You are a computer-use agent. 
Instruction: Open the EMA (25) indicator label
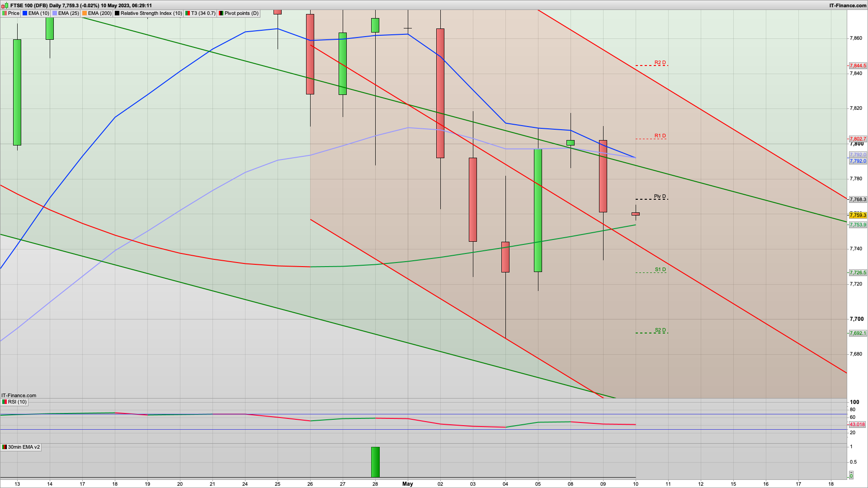coord(68,14)
